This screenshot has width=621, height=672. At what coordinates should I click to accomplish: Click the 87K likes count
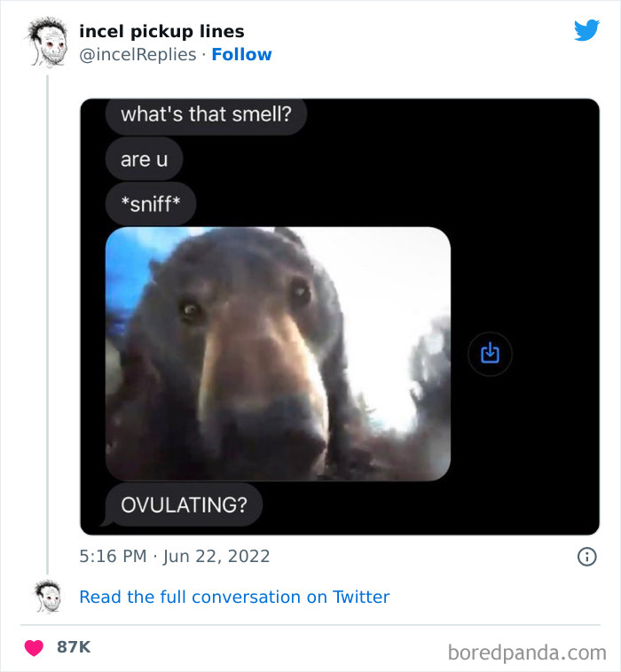point(74,647)
